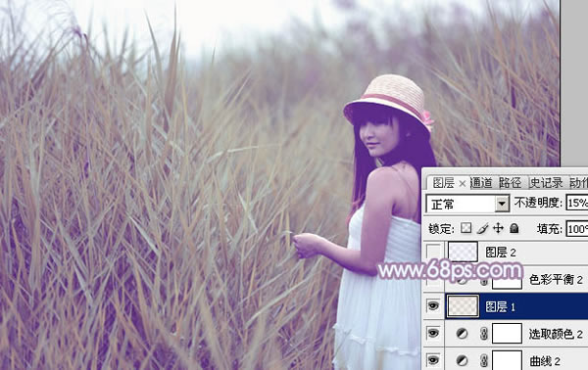Select layer name 图层 2

pos(501,252)
